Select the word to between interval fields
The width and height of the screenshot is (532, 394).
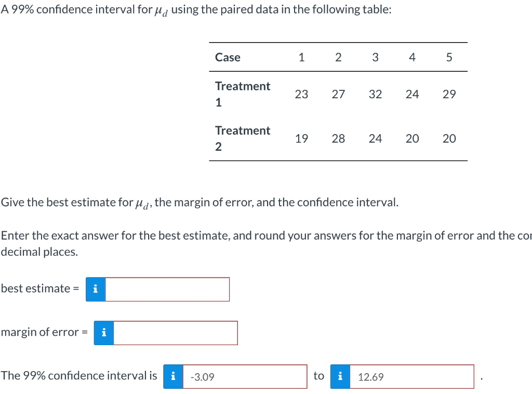pos(318,375)
